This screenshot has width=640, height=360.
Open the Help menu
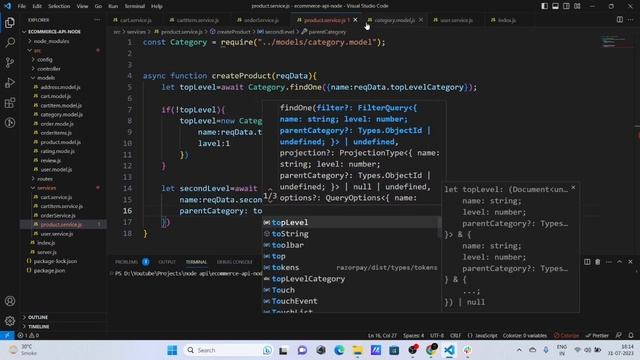pos(157,6)
